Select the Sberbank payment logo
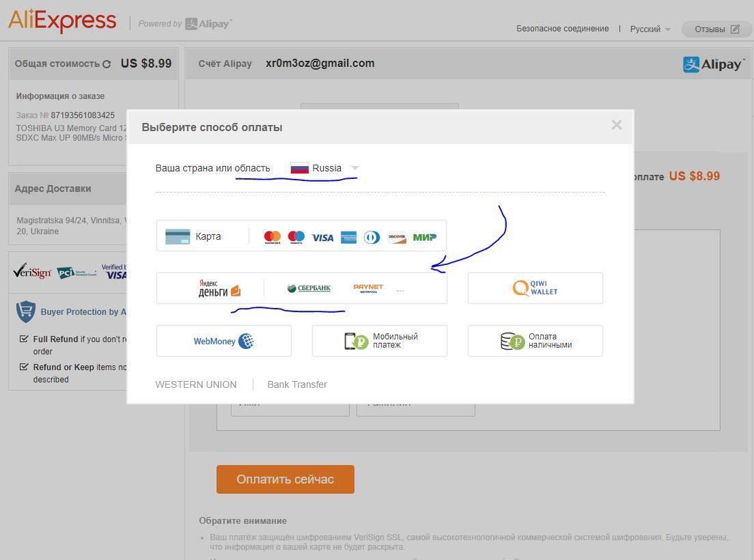This screenshot has width=754, height=560. point(309,288)
